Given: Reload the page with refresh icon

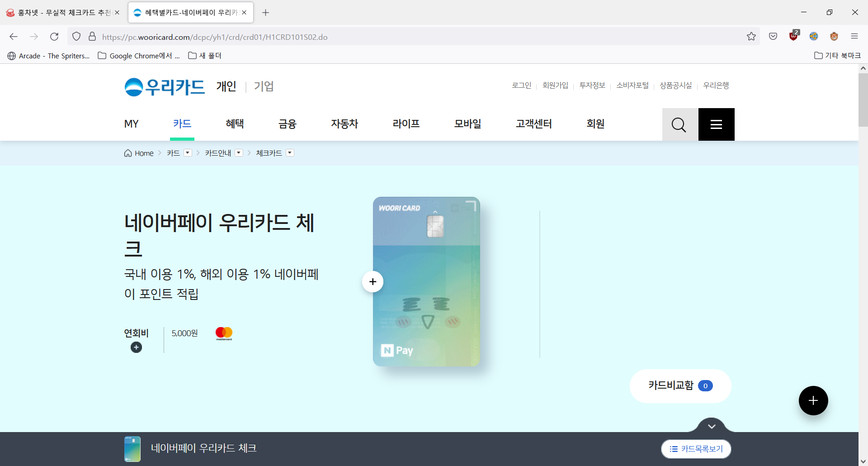Looking at the screenshot, I should click(x=54, y=37).
